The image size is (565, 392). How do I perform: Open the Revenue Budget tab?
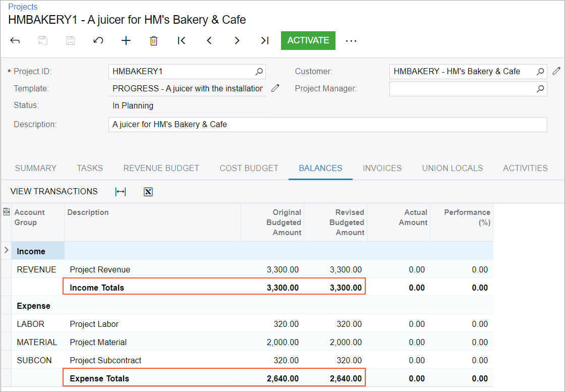coord(161,169)
